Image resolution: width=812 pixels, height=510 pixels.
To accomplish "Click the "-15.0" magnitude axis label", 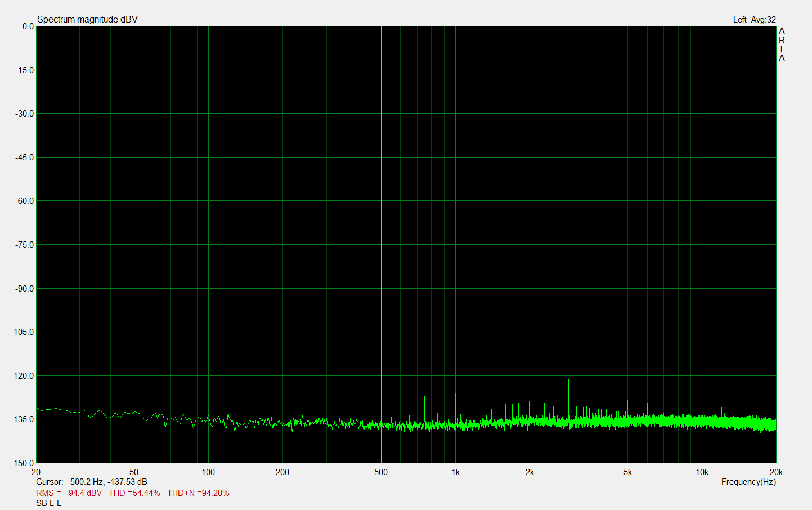I will (x=24, y=70).
